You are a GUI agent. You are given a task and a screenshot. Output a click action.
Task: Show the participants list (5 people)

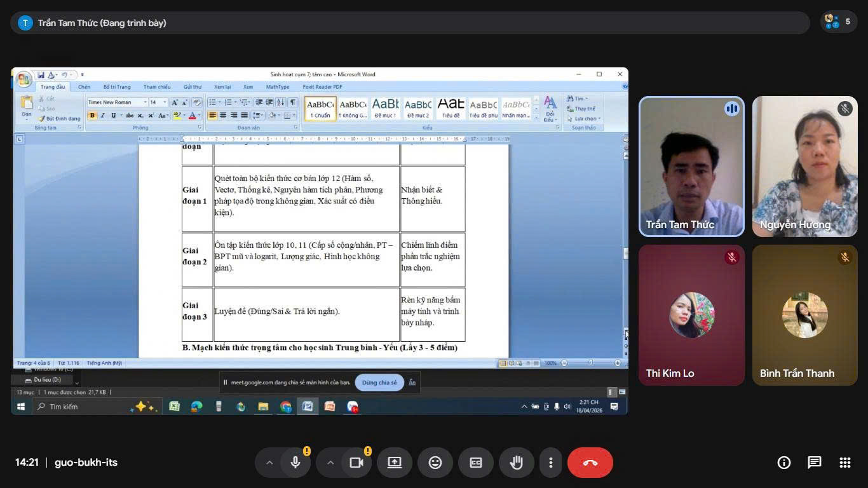click(x=838, y=22)
